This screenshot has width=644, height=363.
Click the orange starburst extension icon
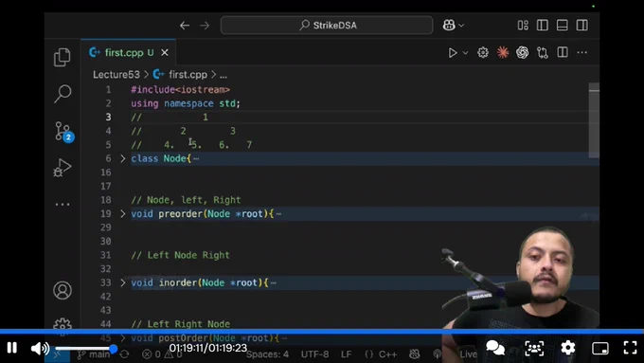tap(503, 53)
